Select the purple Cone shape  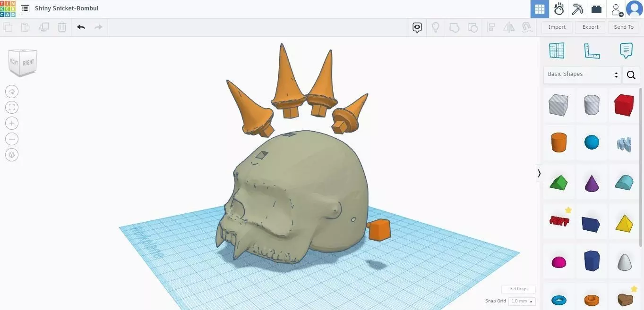coord(592,183)
